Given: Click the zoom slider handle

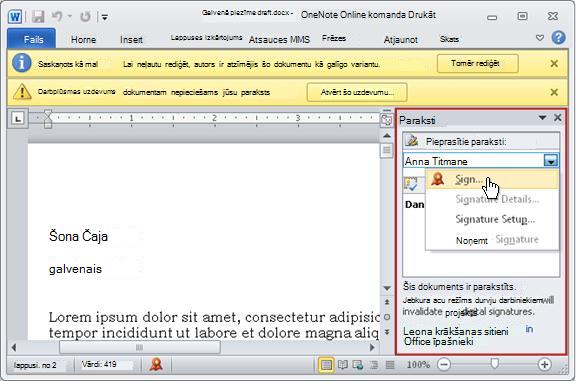Looking at the screenshot, I should pos(495,364).
